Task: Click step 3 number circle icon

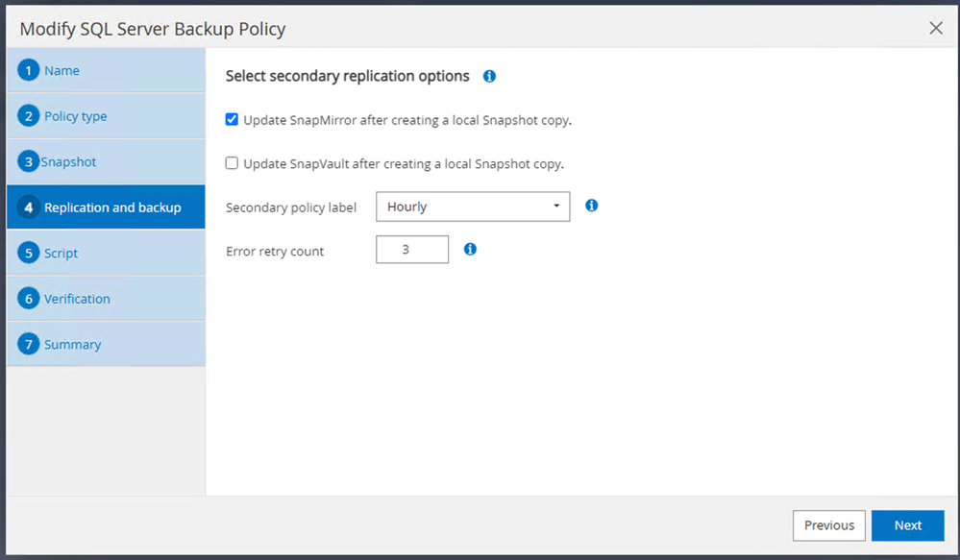Action: [x=29, y=162]
